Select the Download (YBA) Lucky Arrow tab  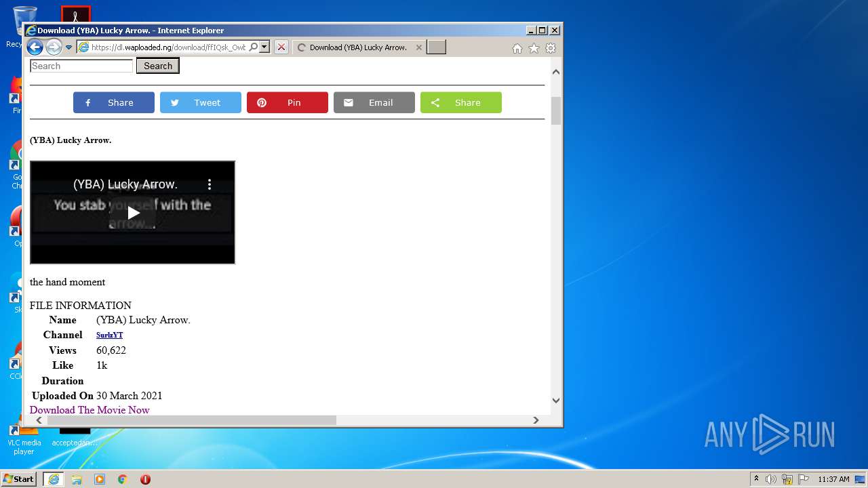click(x=357, y=47)
